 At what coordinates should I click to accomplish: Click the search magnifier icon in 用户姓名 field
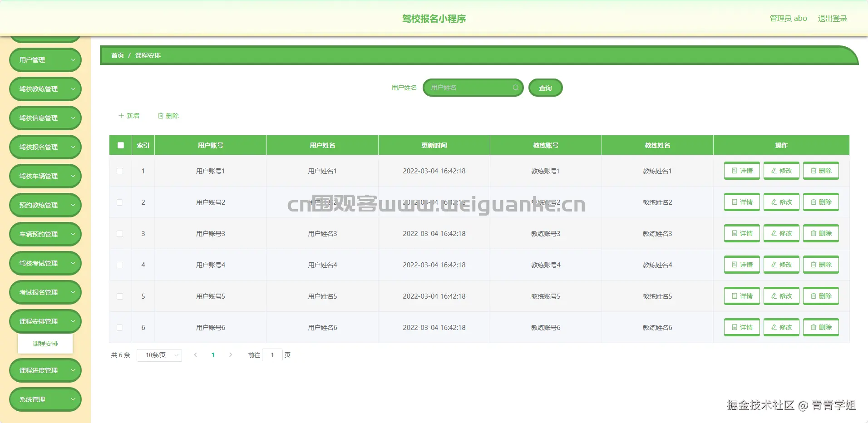[x=516, y=88]
